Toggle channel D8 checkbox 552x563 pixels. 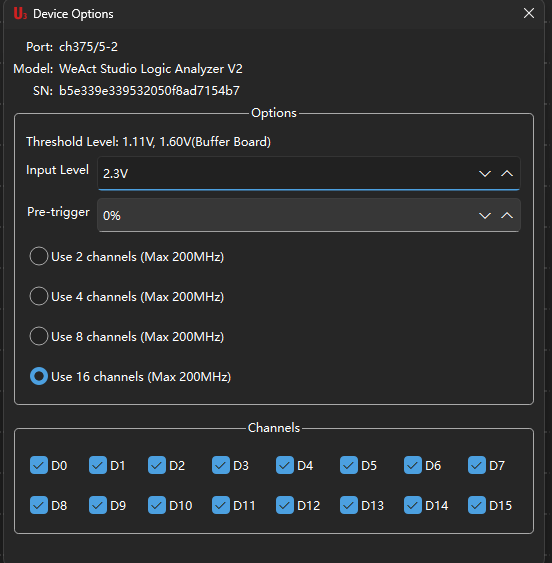(x=39, y=505)
